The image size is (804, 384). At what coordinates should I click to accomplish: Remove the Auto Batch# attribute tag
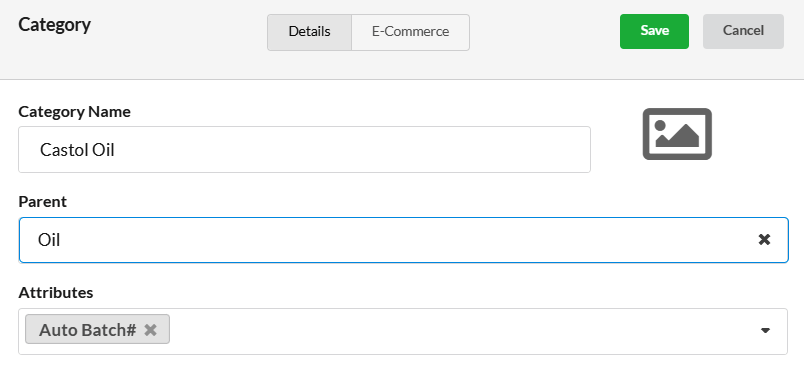[150, 330]
